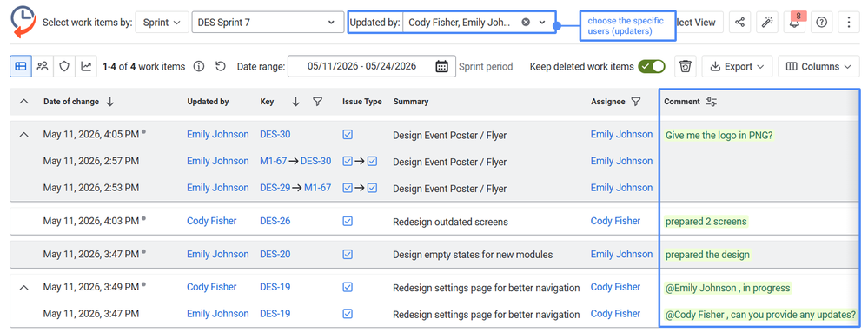
Task: Open issue DES-26 link
Action: pos(275,221)
